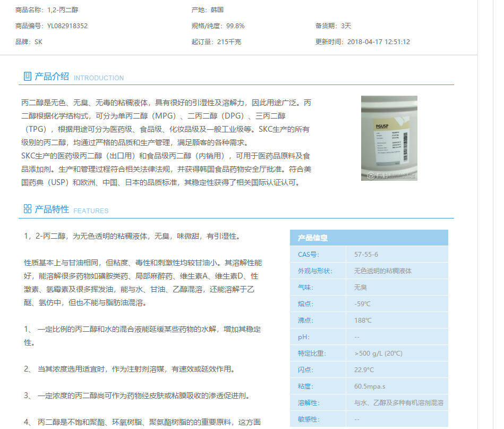504x429 pixels.
Task: Select the 溶解性 row in the info table
Action: tap(369, 403)
